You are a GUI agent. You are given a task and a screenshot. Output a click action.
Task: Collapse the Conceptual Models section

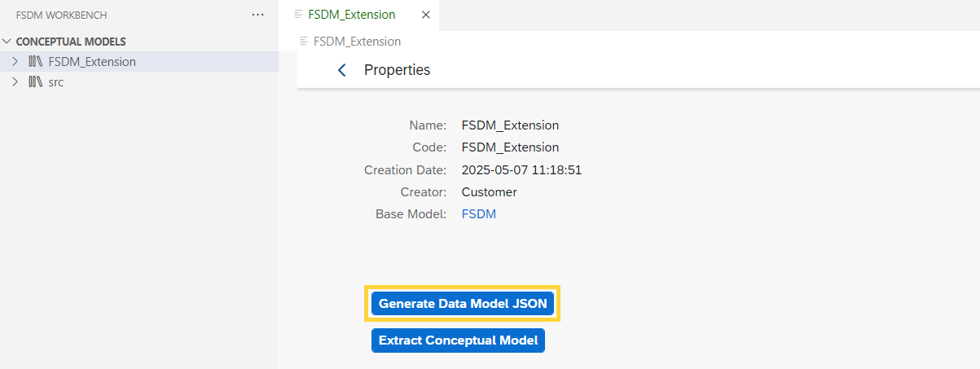(x=7, y=41)
